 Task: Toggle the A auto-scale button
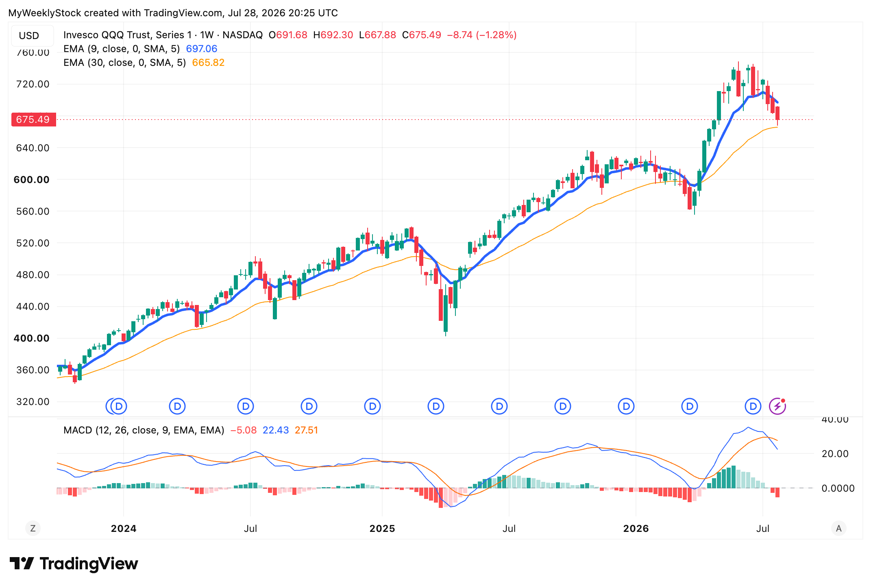(838, 528)
